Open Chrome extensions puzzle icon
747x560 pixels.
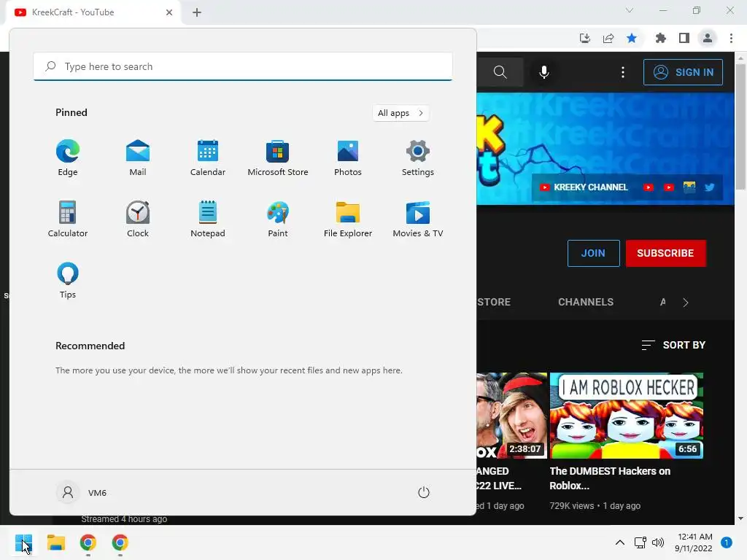pos(660,38)
